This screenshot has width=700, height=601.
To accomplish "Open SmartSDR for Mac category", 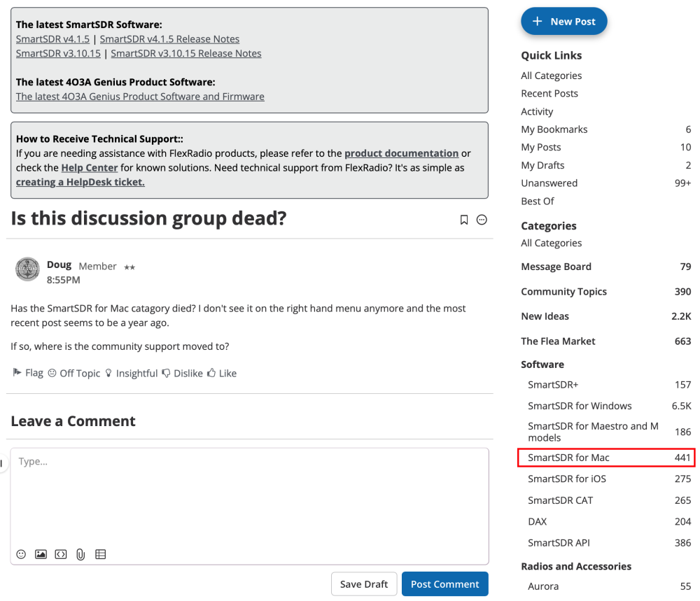I will click(x=606, y=458).
